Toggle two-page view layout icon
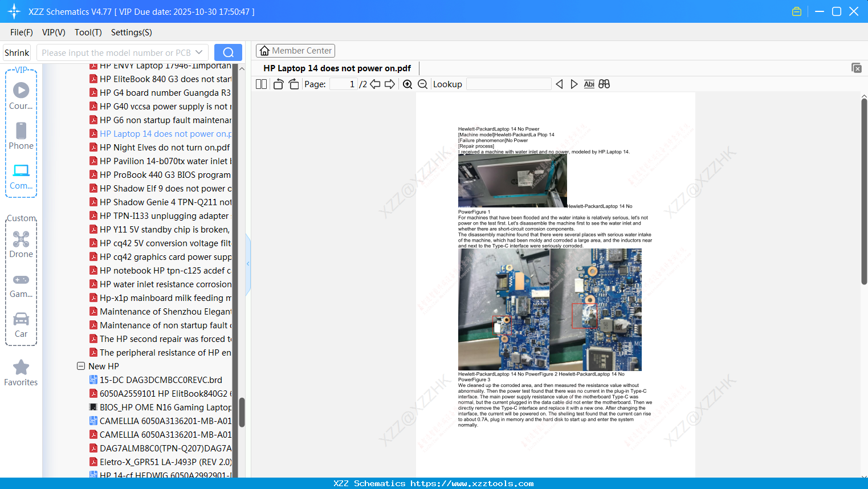Image resolution: width=868 pixels, height=489 pixels. [261, 84]
